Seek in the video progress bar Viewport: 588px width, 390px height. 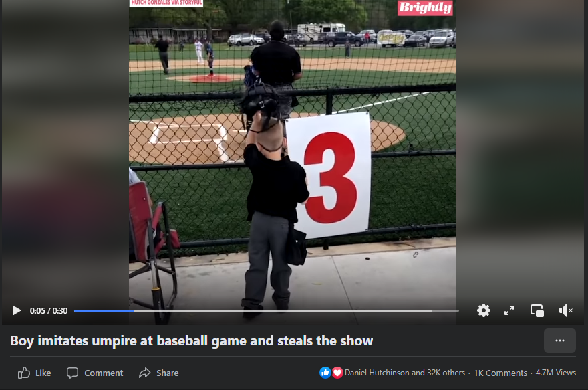[266, 311]
